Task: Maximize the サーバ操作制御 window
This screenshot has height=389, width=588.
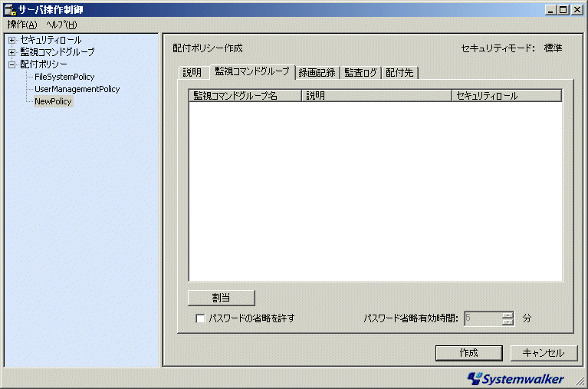Action: [x=563, y=10]
